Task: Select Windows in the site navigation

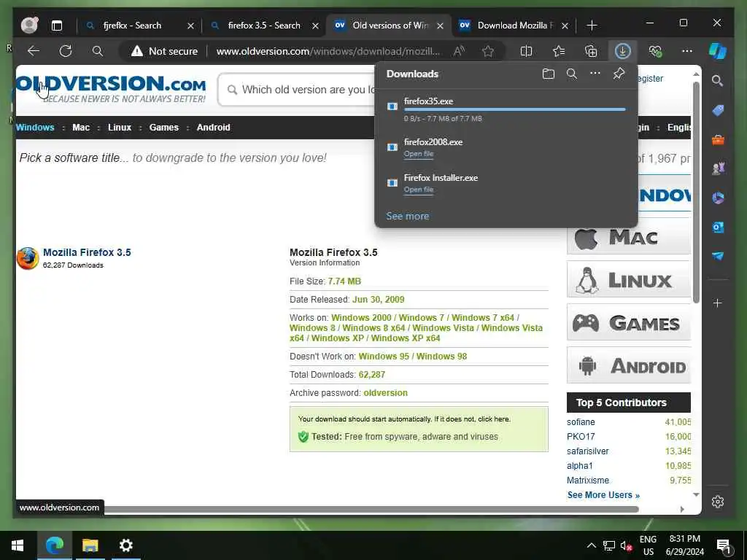Action: pos(35,127)
